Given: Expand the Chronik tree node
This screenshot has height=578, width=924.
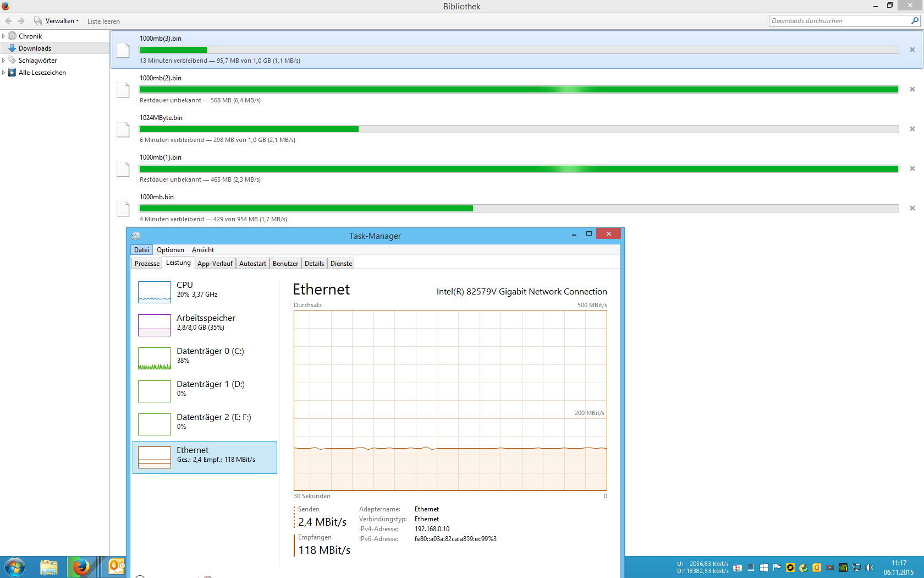Looking at the screenshot, I should point(3,36).
